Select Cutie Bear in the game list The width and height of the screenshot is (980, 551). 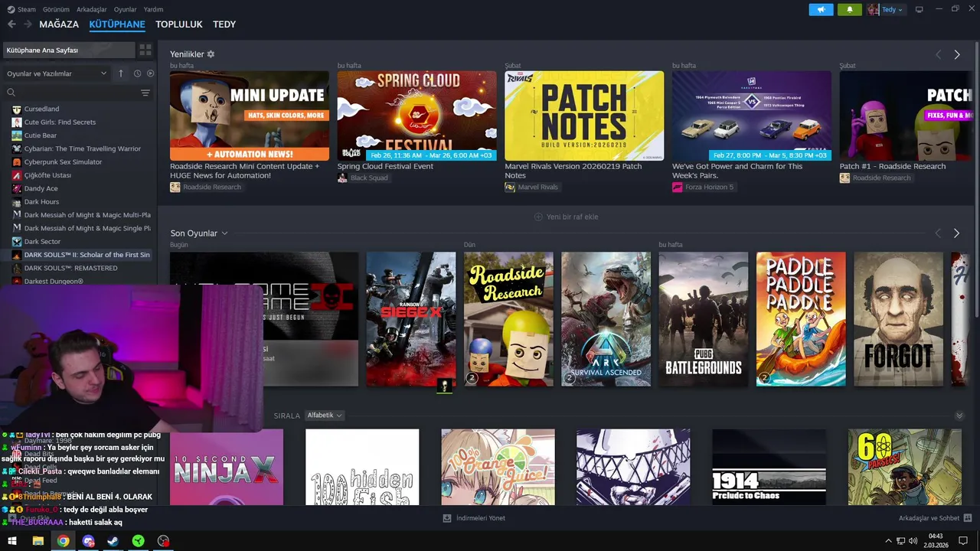coord(40,135)
